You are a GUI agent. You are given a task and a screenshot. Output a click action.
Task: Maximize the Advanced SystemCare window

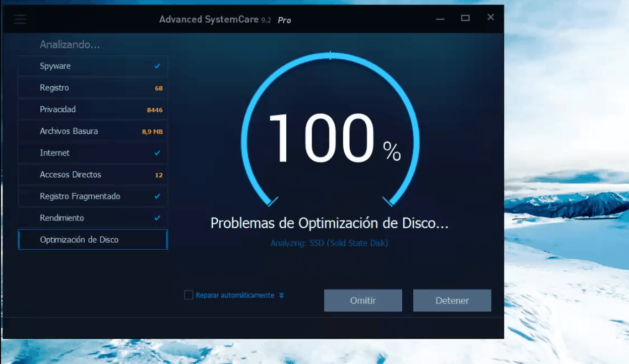pos(465,18)
